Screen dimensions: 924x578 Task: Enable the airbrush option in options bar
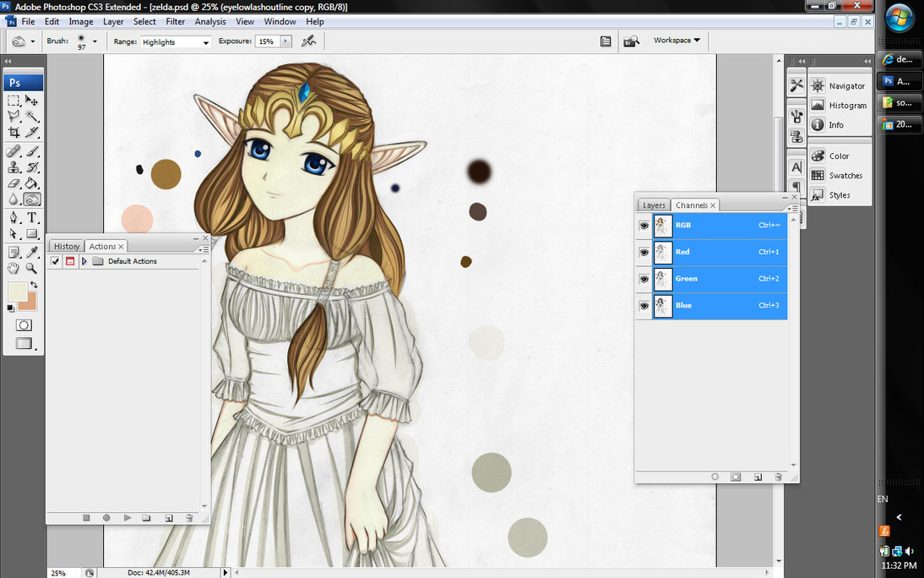pyautogui.click(x=309, y=41)
